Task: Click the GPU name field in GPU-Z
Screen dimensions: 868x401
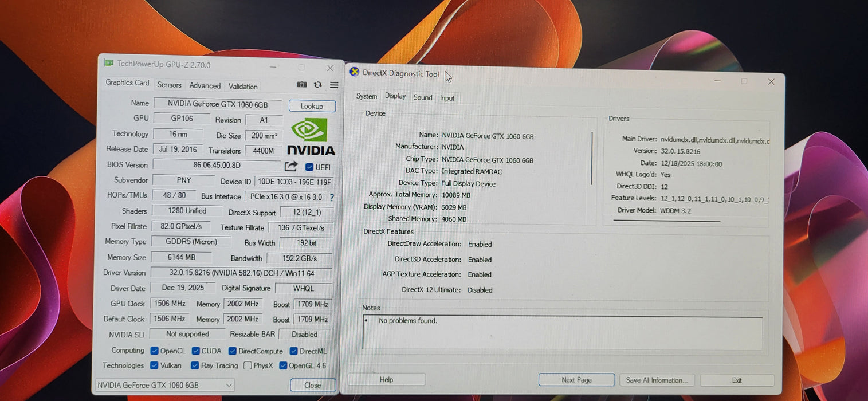Action: (218, 104)
